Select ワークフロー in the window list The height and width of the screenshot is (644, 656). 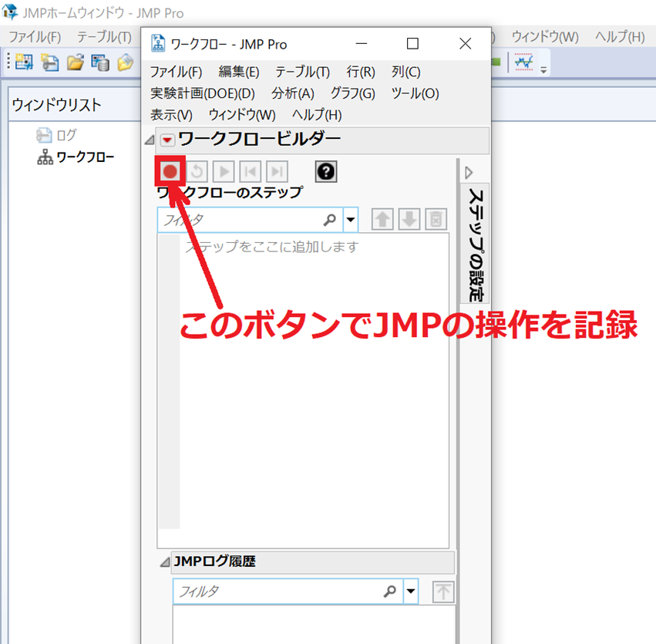[x=76, y=157]
